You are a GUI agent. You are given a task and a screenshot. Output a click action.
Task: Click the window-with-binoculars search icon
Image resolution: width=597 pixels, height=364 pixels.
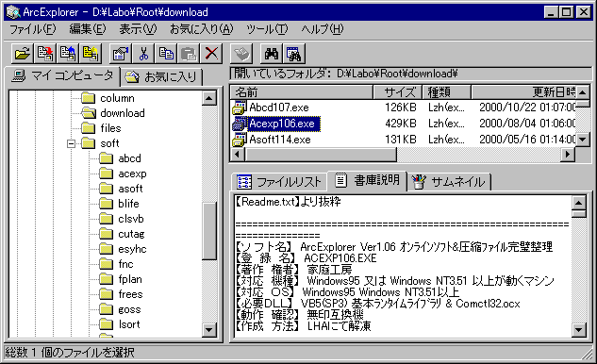294,54
